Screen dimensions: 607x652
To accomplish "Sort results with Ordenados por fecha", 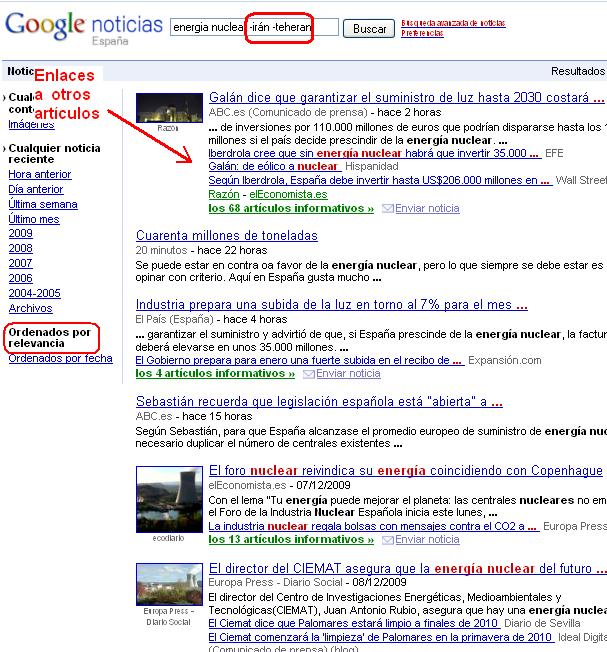I will tap(60, 358).
